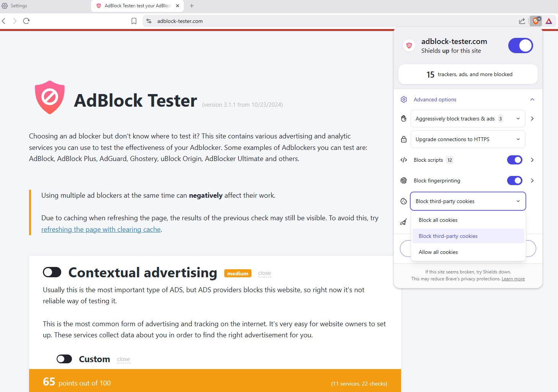Click close link beside Contextual advertising
The width and height of the screenshot is (558, 392).
[x=264, y=273]
